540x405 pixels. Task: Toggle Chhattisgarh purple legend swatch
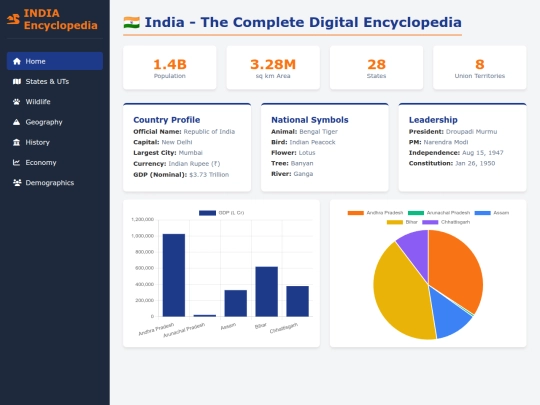point(430,222)
